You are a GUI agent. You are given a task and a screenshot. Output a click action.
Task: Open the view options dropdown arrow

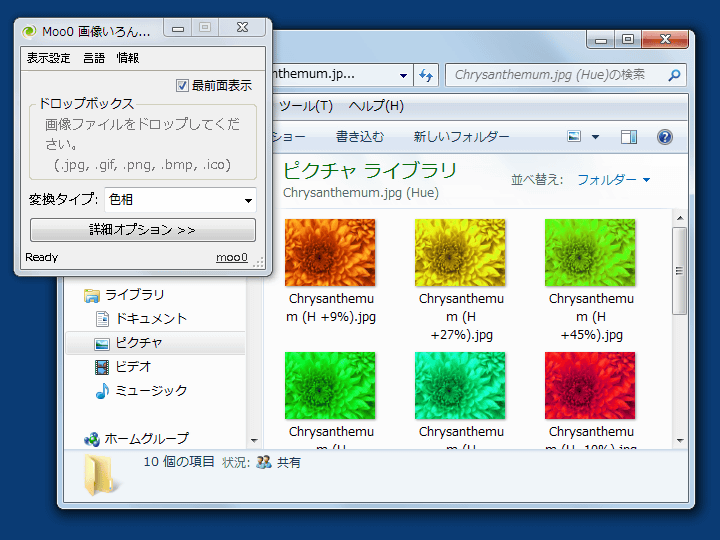point(596,137)
